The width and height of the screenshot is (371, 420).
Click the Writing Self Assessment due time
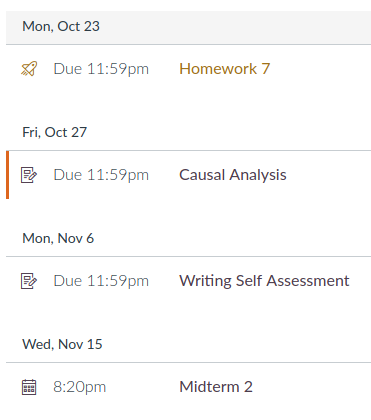coord(101,281)
